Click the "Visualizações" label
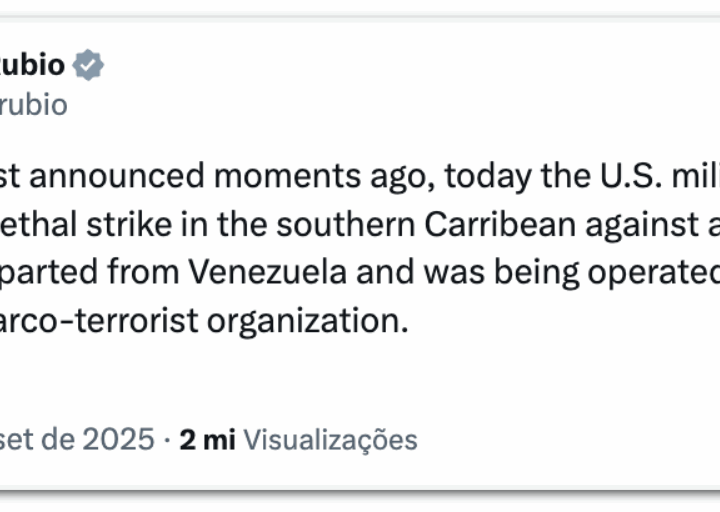The height and width of the screenshot is (512, 720). [x=330, y=439]
